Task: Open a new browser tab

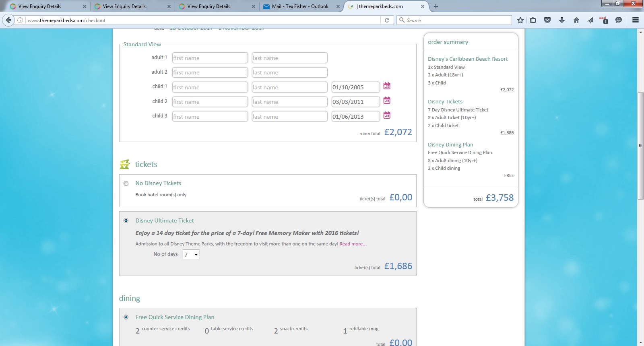Action: coord(436,6)
